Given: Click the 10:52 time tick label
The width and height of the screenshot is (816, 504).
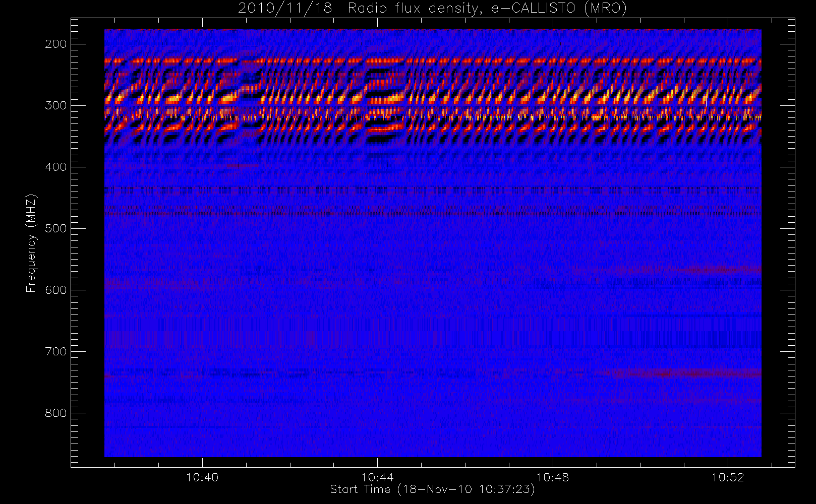Looking at the screenshot, I should tap(728, 477).
